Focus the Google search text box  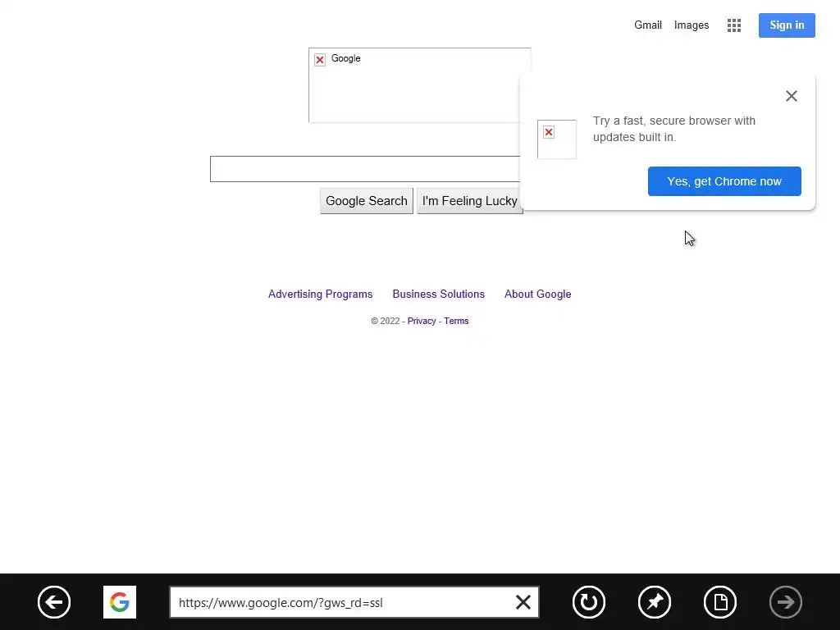click(x=365, y=169)
